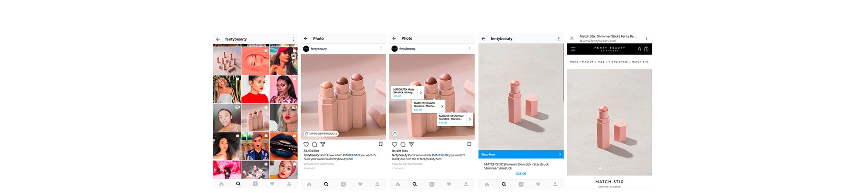The height and width of the screenshot is (193, 868).
Task: Open browser overflow menu on Fenty website
Action: 646,38
